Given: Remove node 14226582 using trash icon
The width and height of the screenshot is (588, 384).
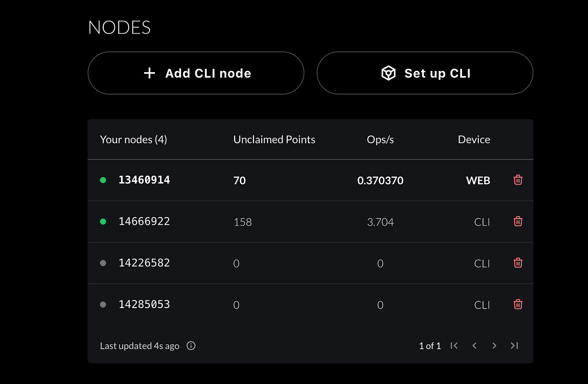Looking at the screenshot, I should [518, 263].
